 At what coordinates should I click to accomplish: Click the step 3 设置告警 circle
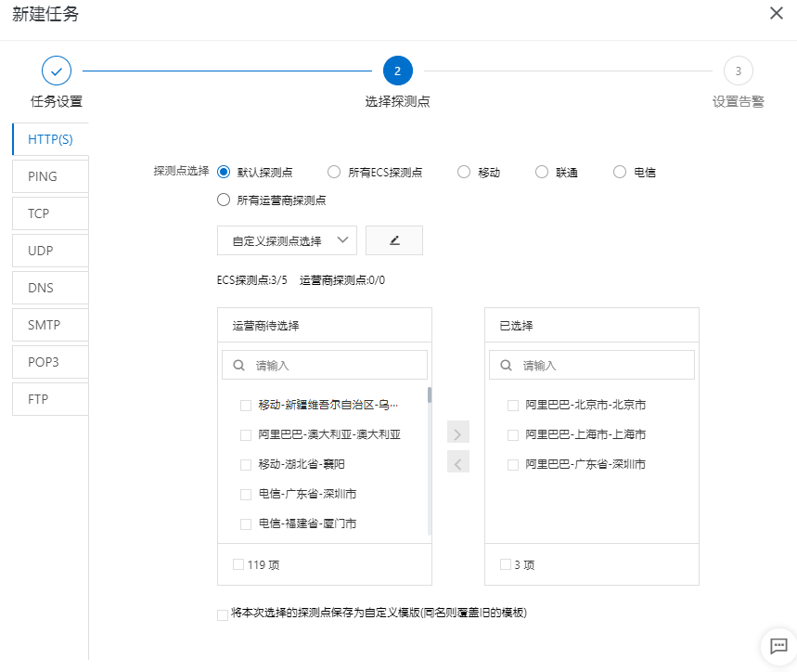point(738,71)
